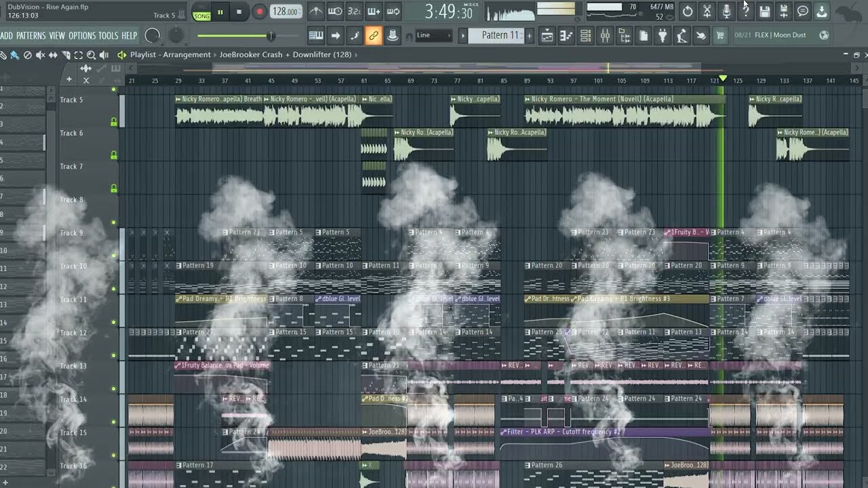The image size is (868, 488).
Task: Open the audio editor scissors icon
Action: (x=707, y=12)
